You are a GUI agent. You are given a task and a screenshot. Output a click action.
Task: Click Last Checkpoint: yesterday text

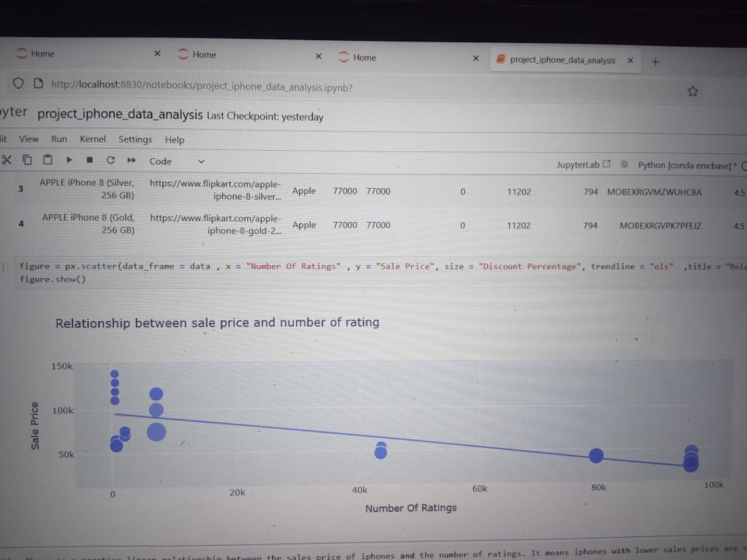coord(265,116)
